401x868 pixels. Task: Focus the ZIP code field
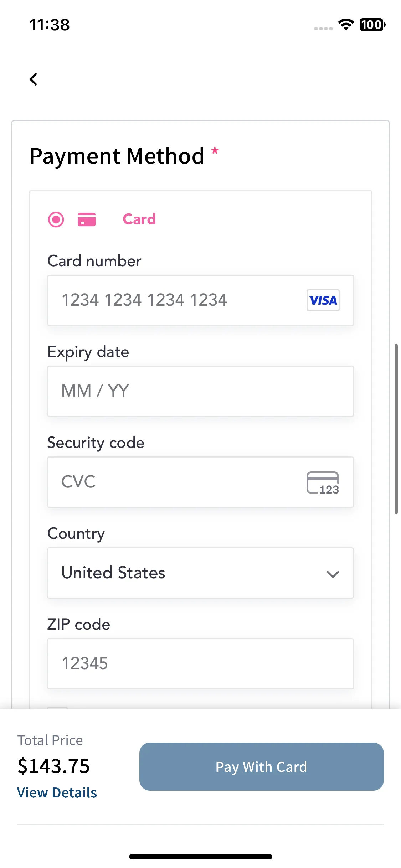200,664
